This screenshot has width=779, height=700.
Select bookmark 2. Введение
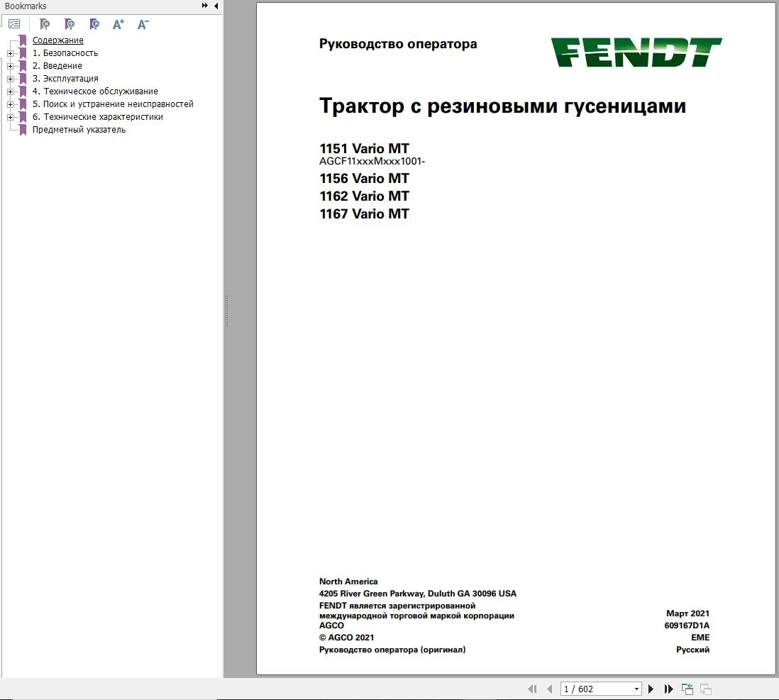[x=57, y=66]
